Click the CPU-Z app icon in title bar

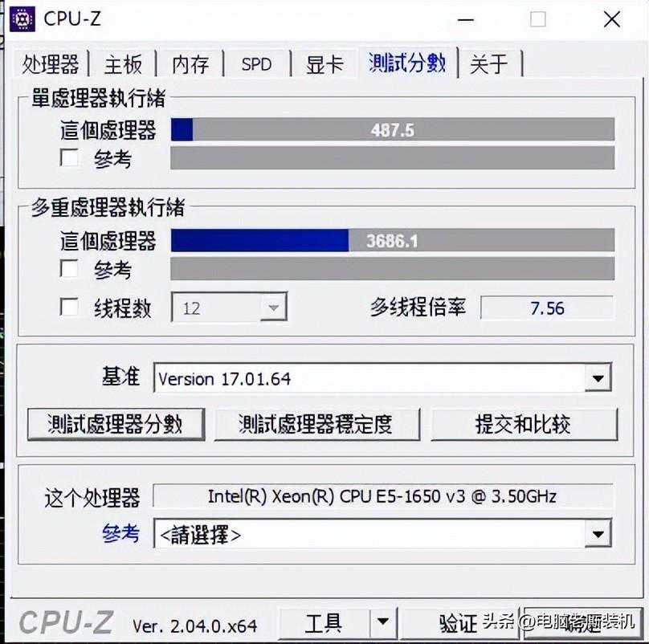22,19
